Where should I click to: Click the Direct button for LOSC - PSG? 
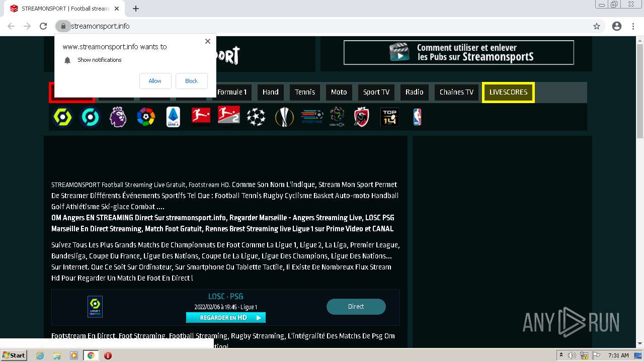point(356,307)
